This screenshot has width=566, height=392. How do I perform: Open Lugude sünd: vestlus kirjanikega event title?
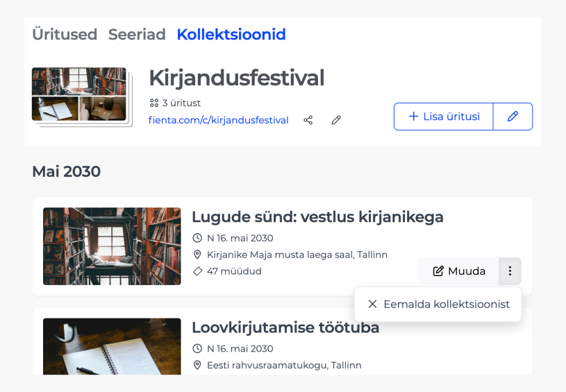[317, 217]
